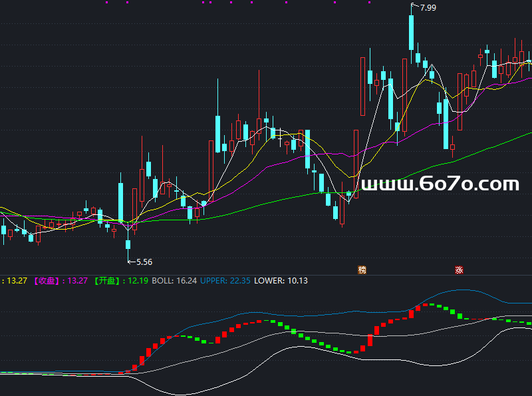The height and width of the screenshot is (396, 532).
Task: Click the LOWER: 10.13 indicator value
Action: tap(281, 281)
